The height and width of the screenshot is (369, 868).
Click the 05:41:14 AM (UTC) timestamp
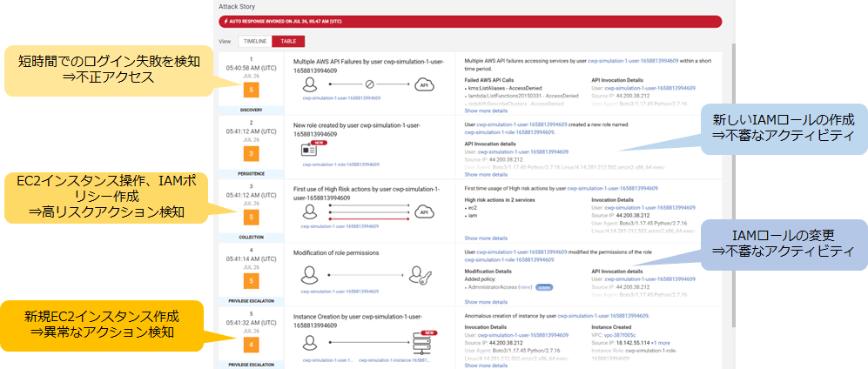[x=252, y=258]
